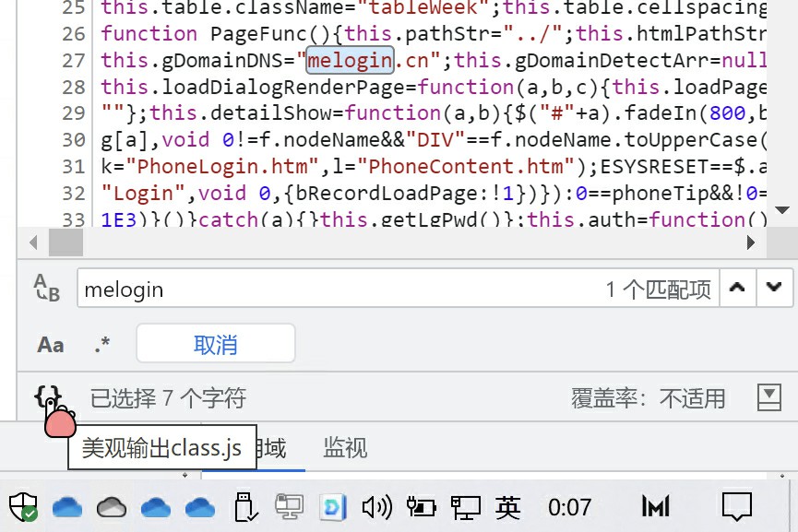
Task: Toggle match case (Aa) search option
Action: click(51, 345)
